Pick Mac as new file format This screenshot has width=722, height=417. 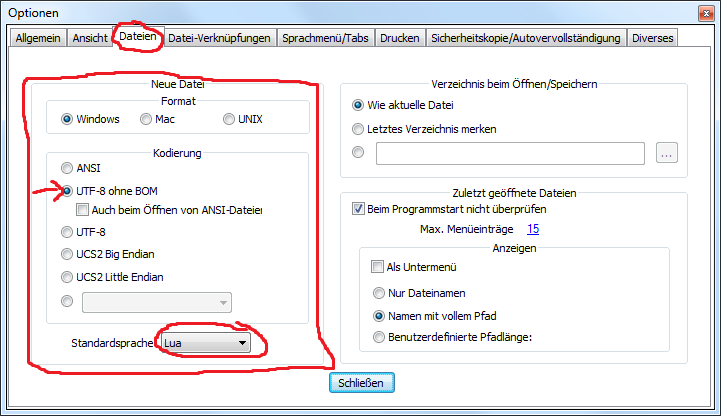(x=147, y=119)
